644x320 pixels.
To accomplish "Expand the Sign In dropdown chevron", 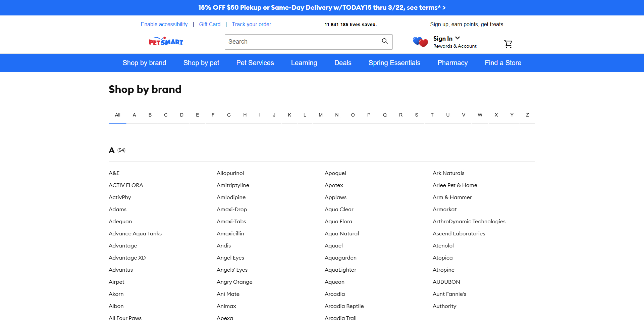I will click(458, 38).
